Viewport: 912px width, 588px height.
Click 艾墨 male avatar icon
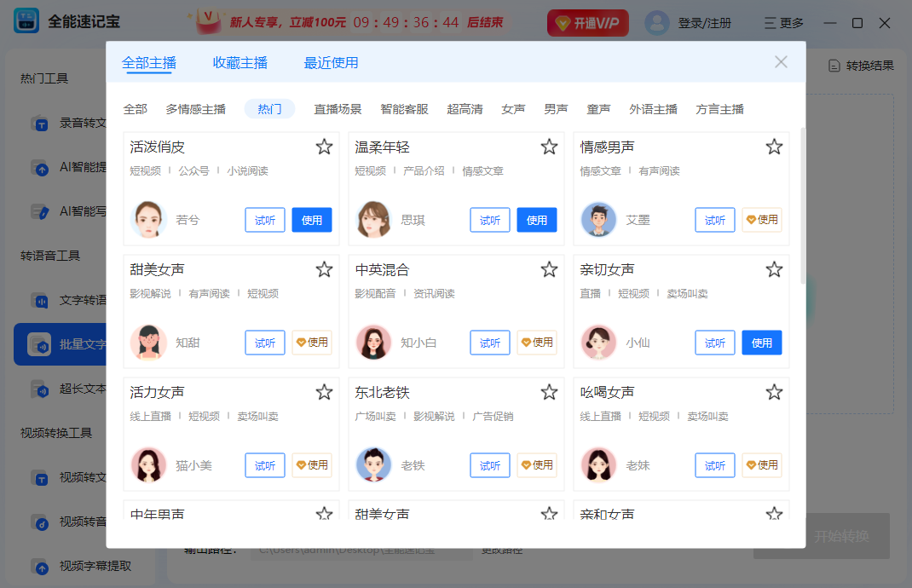(598, 220)
